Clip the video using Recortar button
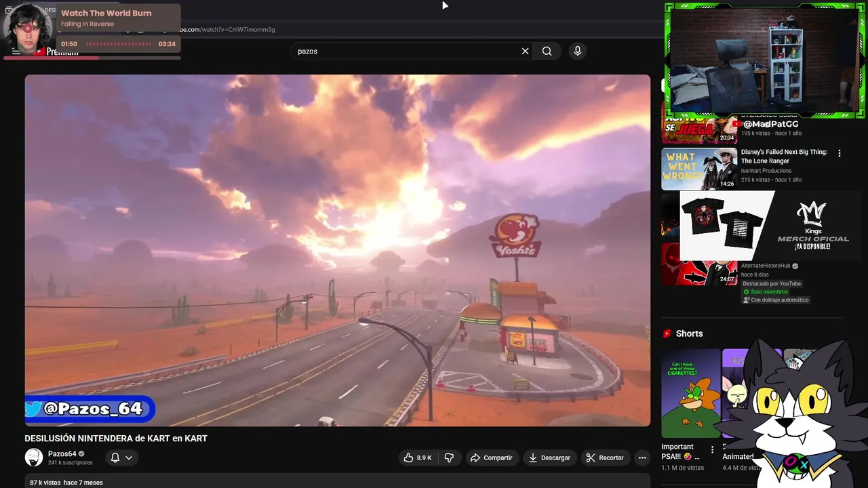This screenshot has width=868, height=488. tap(604, 457)
